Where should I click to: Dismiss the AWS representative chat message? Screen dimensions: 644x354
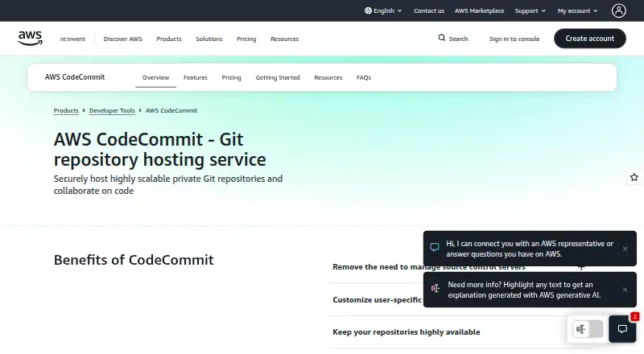625,249
